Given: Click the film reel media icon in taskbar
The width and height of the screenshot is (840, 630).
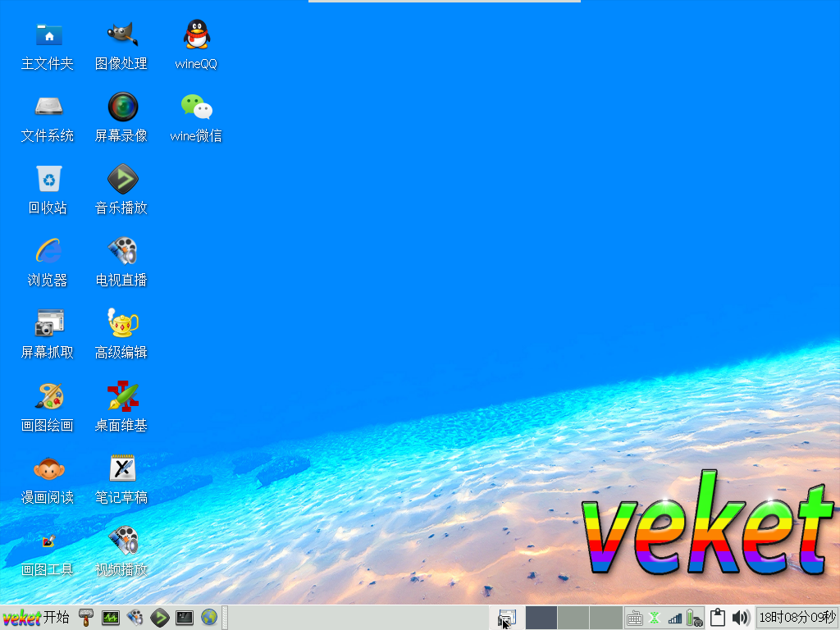Looking at the screenshot, I should [x=135, y=618].
